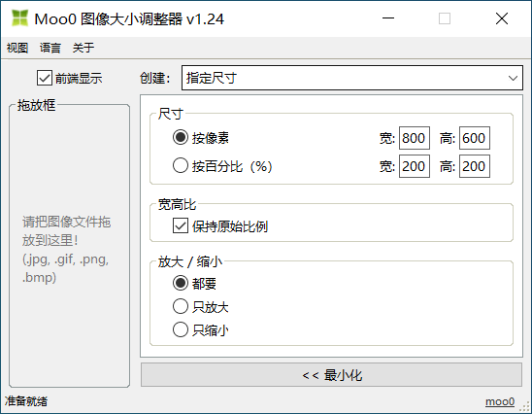532x414 pixels.
Task: Uncheck 保持原始比例 checkbox
Action: [181, 225]
